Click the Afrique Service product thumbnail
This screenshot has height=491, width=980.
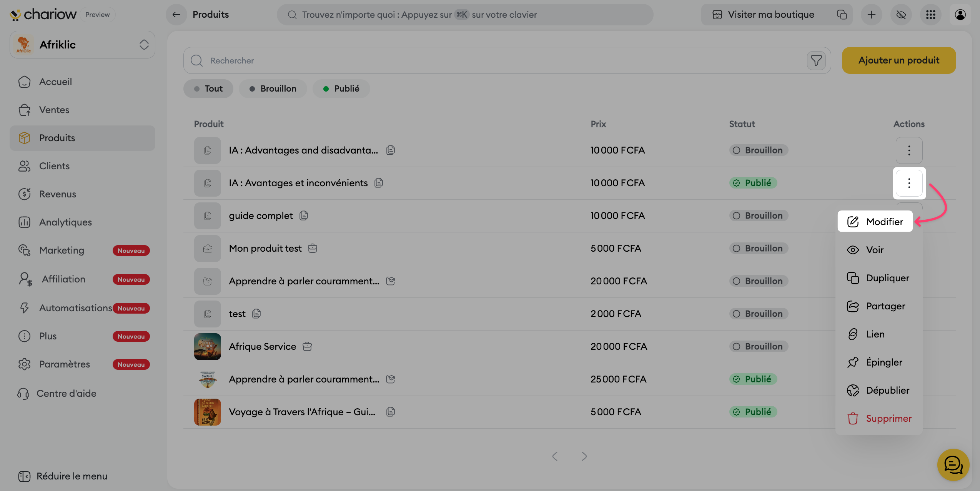pyautogui.click(x=208, y=346)
